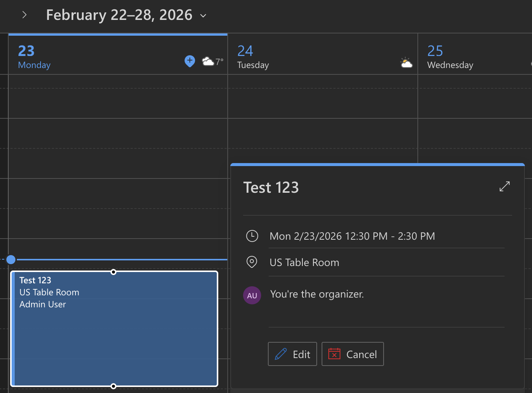Select Monday 23 day header
Screen dimensions: 532x393
(34, 56)
